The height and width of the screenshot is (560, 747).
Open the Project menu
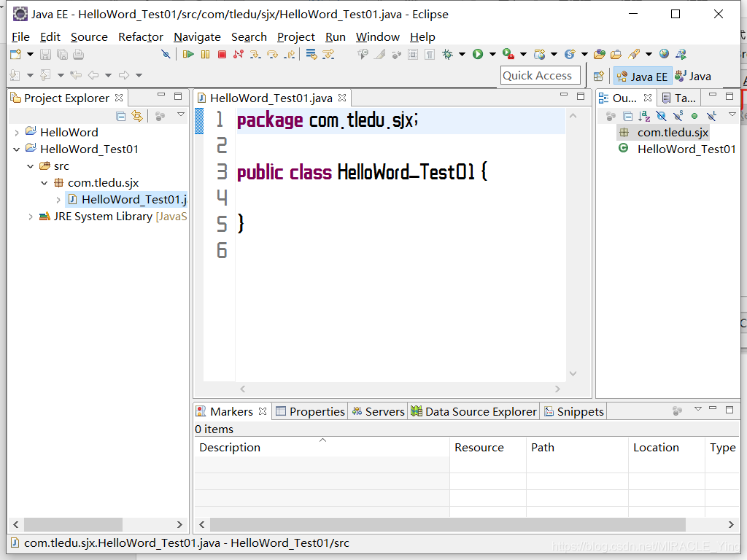tap(296, 36)
